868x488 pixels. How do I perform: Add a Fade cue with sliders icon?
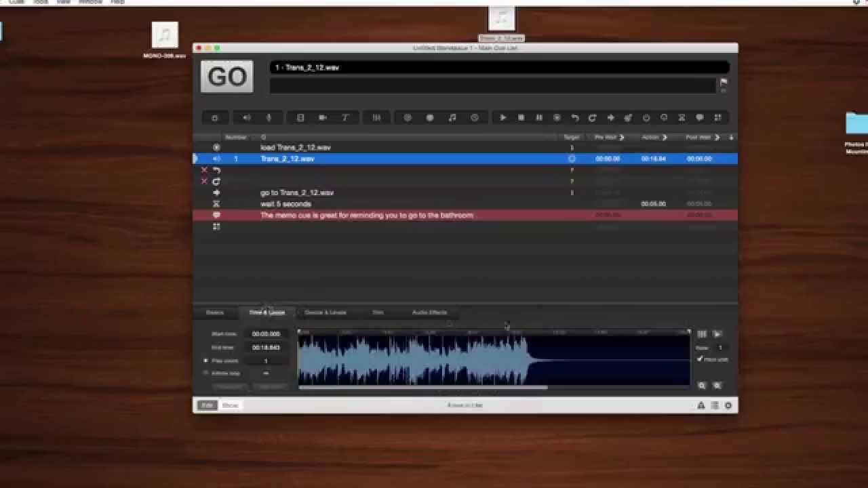(376, 118)
